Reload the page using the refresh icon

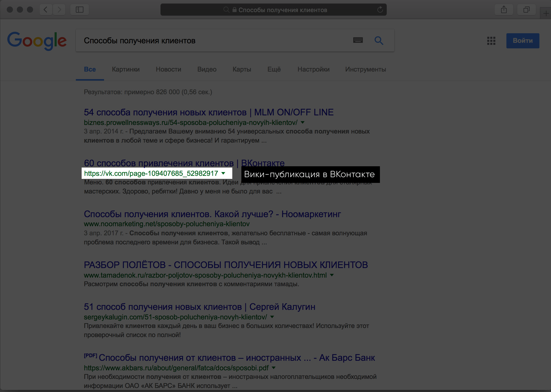point(380,10)
